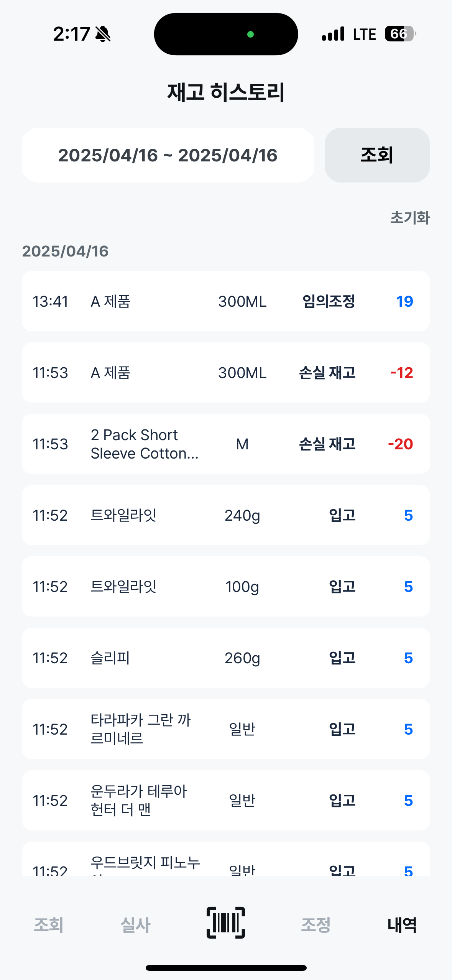
Task: Switch to the 조회 bottom tab
Action: tap(49, 925)
